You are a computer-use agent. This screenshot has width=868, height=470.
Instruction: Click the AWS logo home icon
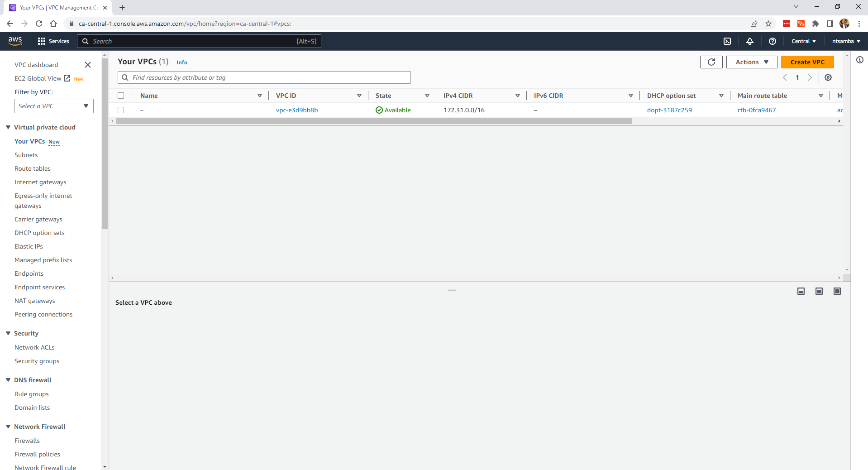(x=15, y=41)
